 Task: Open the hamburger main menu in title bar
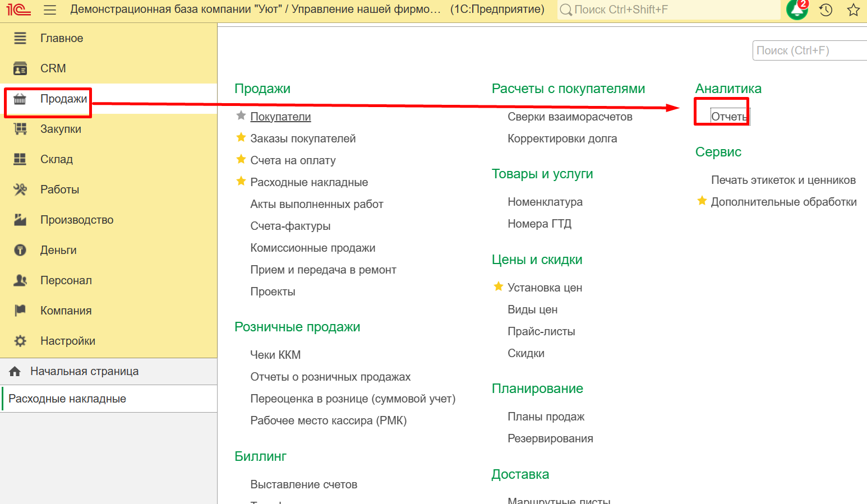[x=50, y=10]
